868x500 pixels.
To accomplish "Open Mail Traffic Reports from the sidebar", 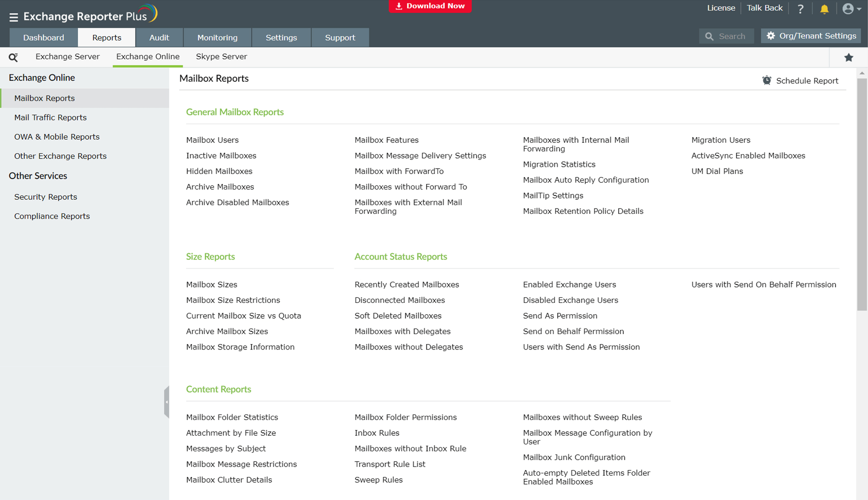I will pyautogui.click(x=50, y=117).
